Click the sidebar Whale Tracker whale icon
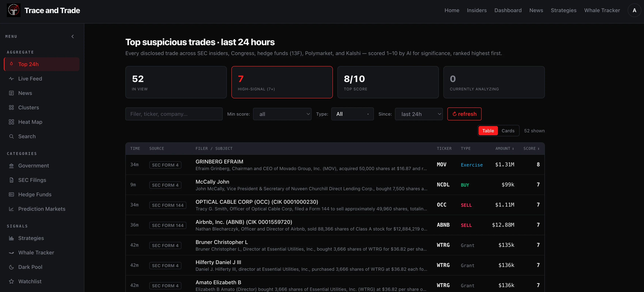Screen dimensions: 644x292 (12, 253)
